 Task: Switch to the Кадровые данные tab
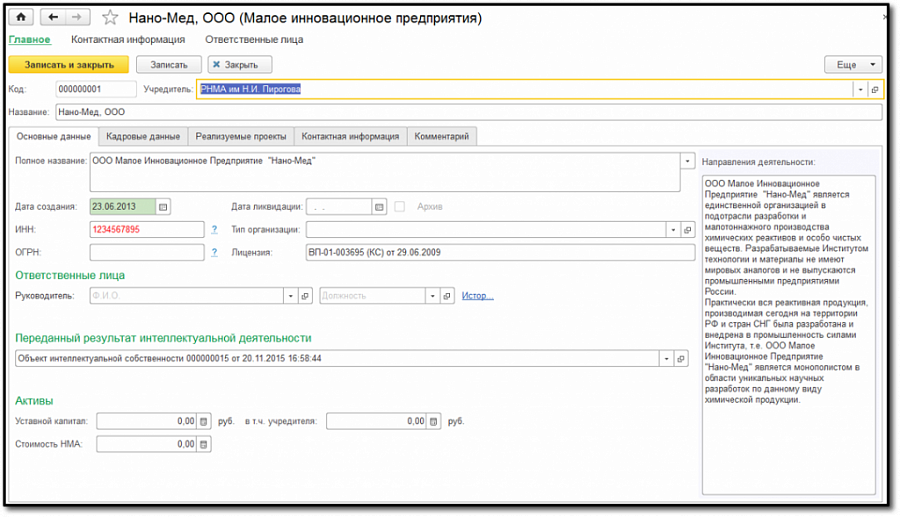click(143, 137)
